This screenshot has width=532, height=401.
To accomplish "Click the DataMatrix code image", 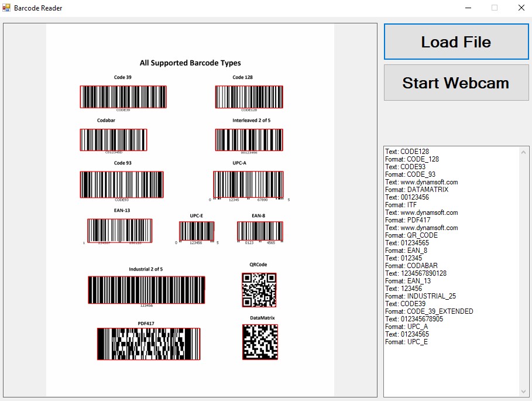I will tap(260, 342).
